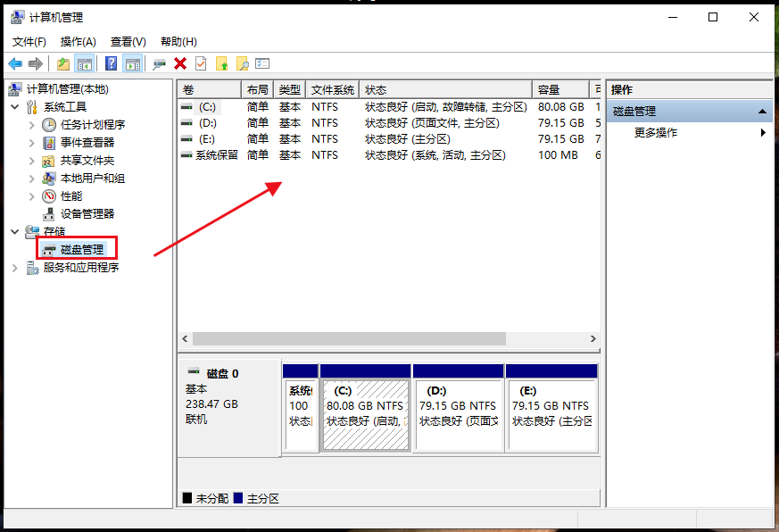
Task: Toggle the show/hide console tree button
Action: [85, 63]
